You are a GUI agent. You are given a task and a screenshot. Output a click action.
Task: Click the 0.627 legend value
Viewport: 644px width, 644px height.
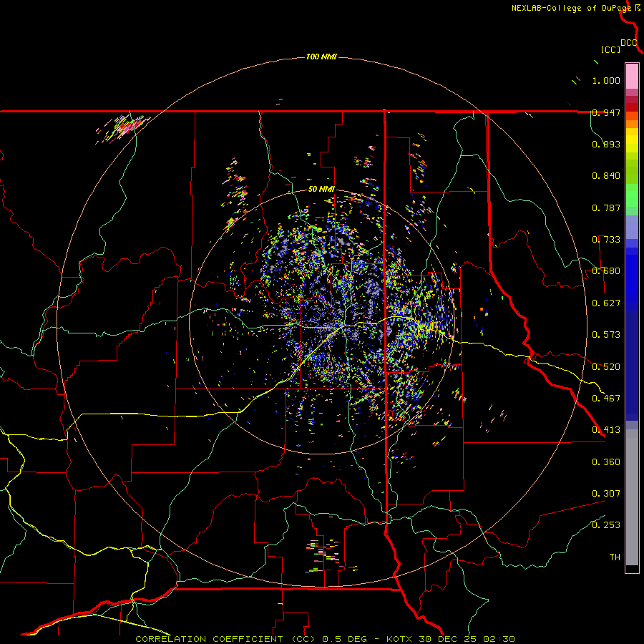[x=606, y=303]
